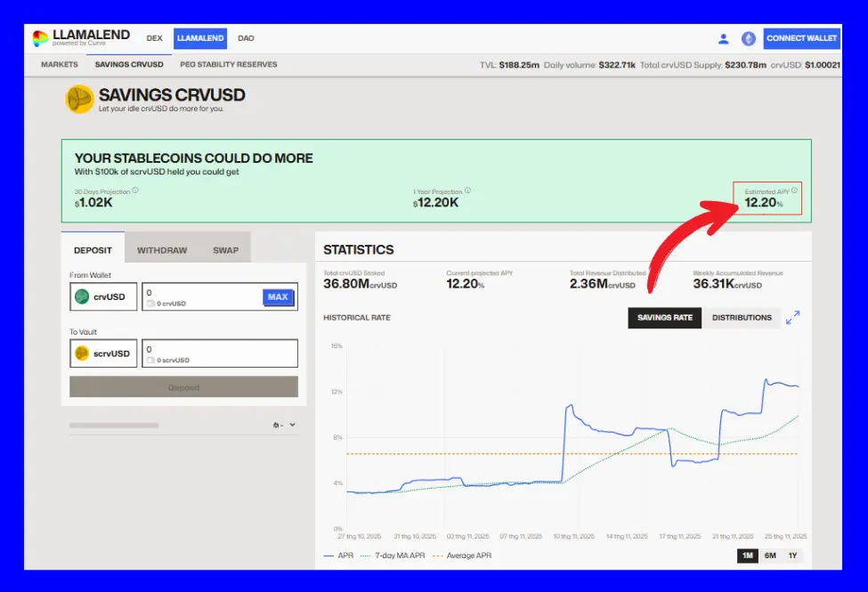Viewport: 868px width, 592px height.
Task: Select the 6M chart time range
Action: coord(770,556)
